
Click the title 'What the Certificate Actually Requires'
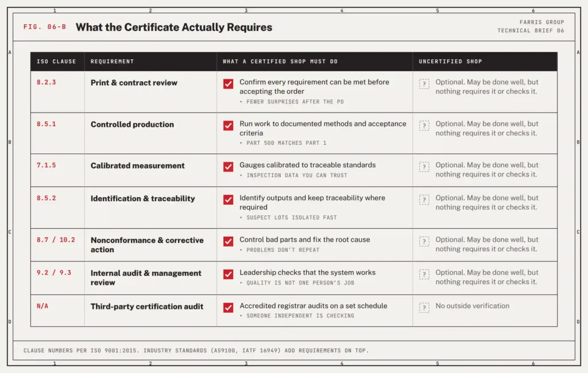click(x=174, y=28)
